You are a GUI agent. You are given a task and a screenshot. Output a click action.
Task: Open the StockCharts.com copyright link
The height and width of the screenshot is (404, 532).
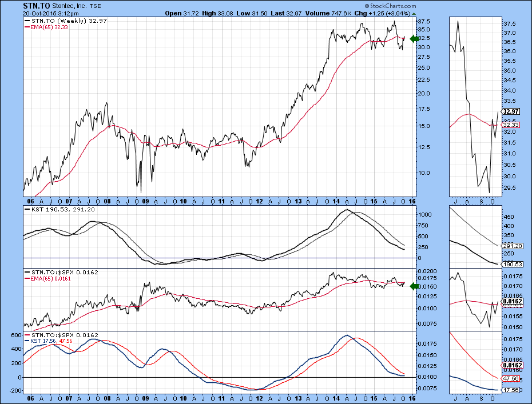pyautogui.click(x=391, y=6)
